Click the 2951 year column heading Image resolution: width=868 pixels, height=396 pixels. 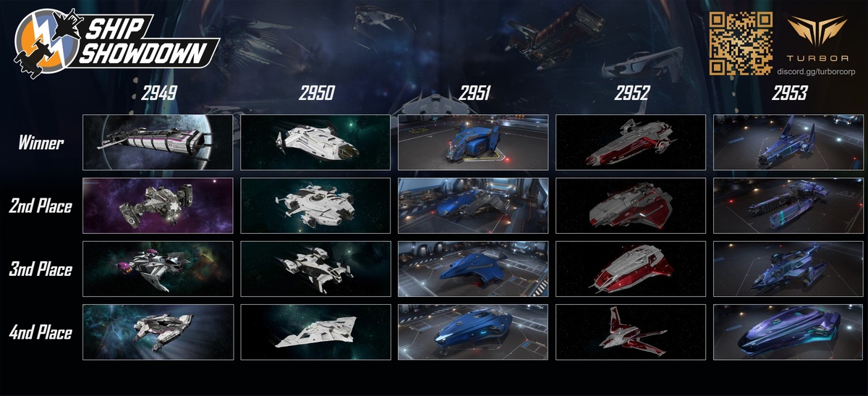coord(475,93)
